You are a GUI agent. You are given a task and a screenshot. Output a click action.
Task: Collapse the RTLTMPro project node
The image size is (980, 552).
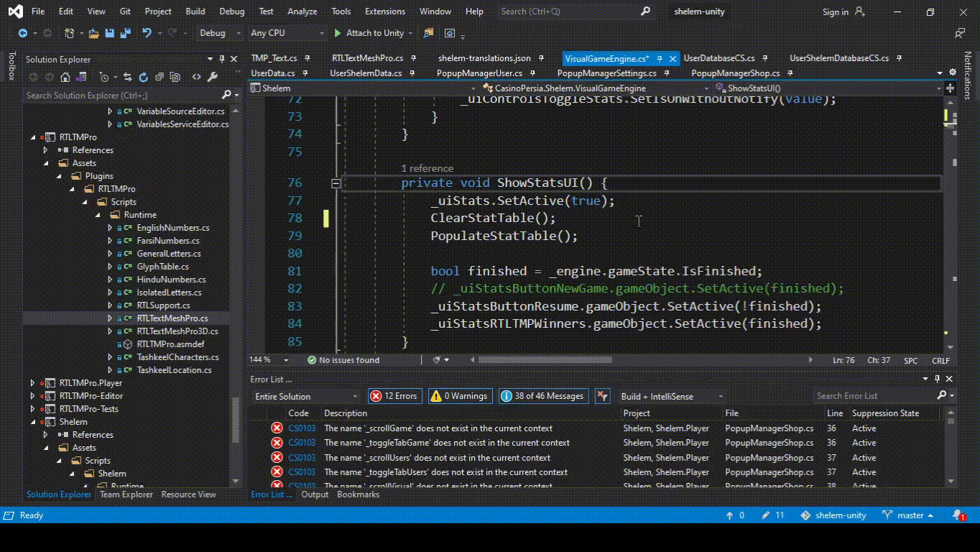(32, 137)
